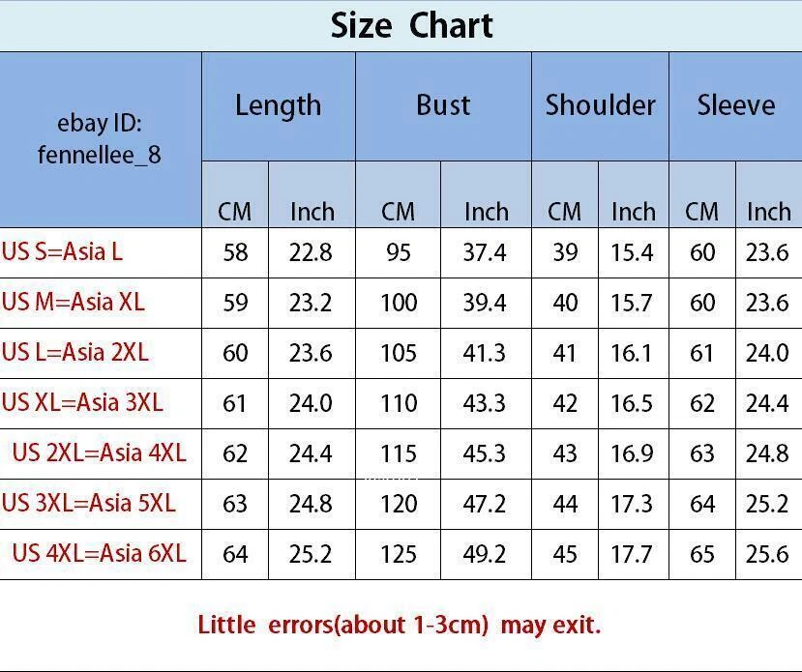Click the US 4XL=Asia 6XL row label
This screenshot has height=672, width=802.
click(x=100, y=553)
